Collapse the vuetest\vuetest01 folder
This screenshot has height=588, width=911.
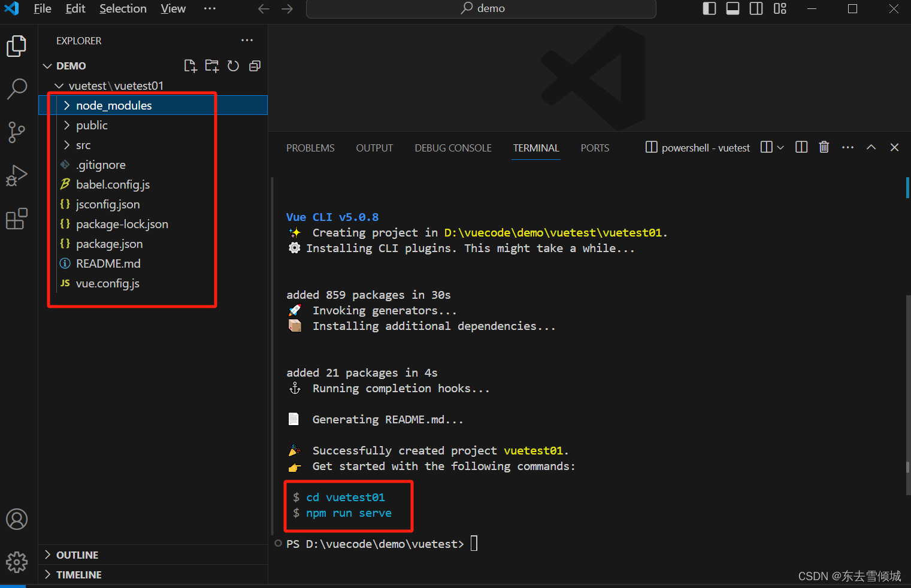pos(153,86)
